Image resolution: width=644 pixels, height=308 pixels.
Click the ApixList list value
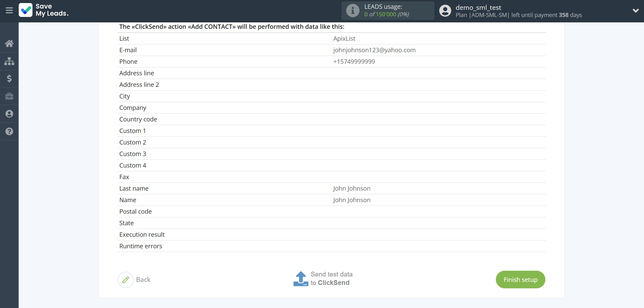[x=344, y=39]
